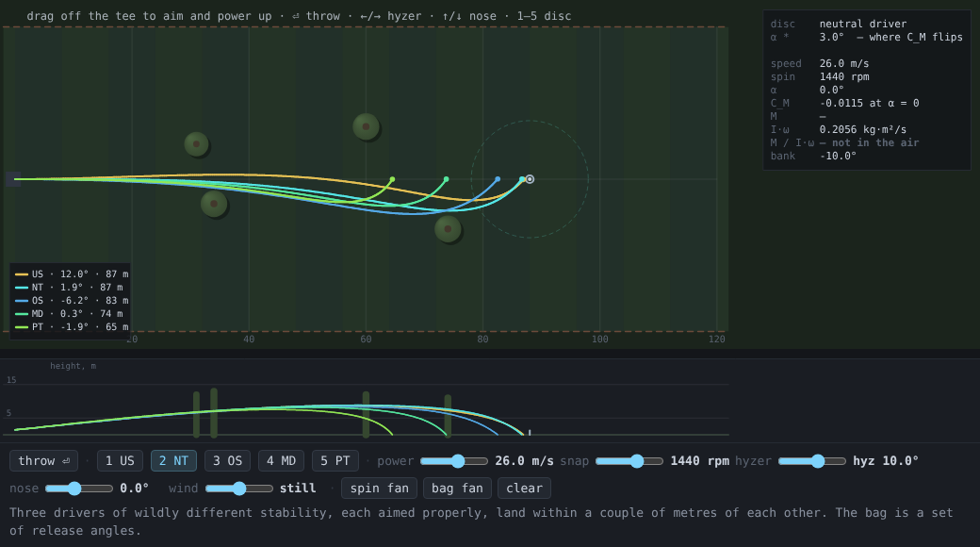Click the MD landing point marker

click(x=446, y=179)
